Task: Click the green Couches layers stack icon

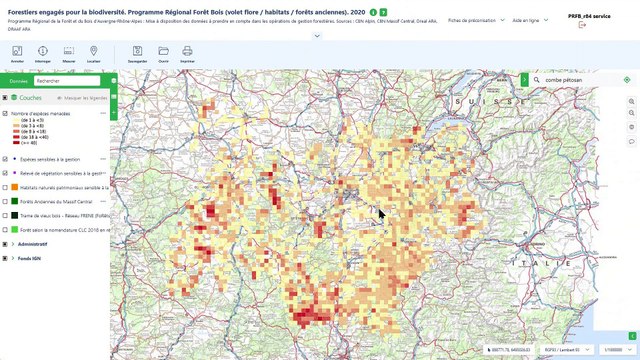Action: [14, 98]
